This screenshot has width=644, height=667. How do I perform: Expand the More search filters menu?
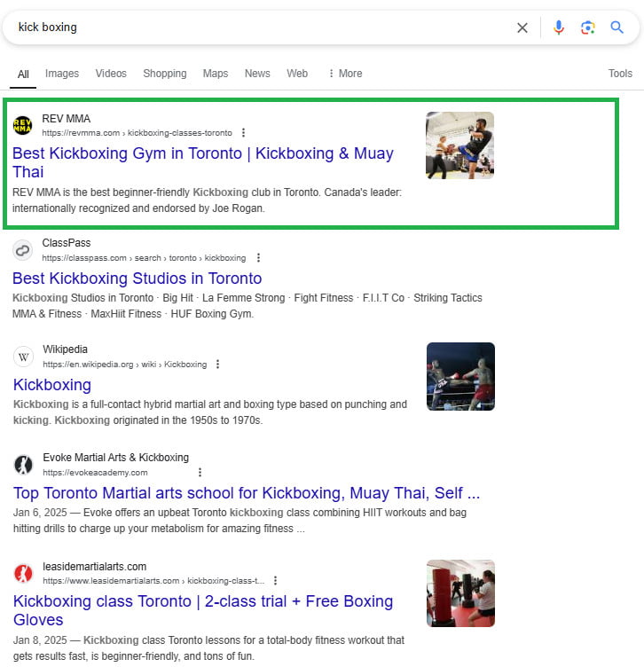click(345, 74)
